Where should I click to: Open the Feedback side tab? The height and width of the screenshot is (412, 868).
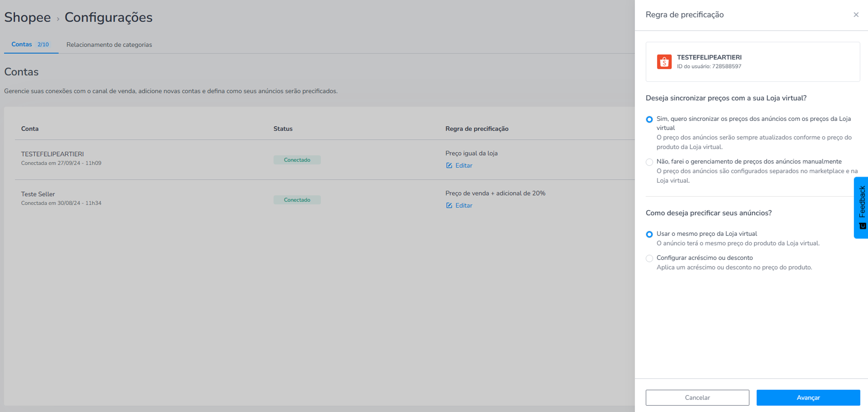[x=861, y=208]
